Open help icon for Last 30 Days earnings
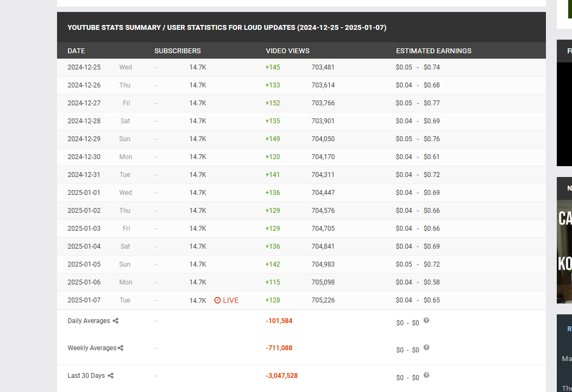Image resolution: width=572 pixels, height=392 pixels. [426, 375]
